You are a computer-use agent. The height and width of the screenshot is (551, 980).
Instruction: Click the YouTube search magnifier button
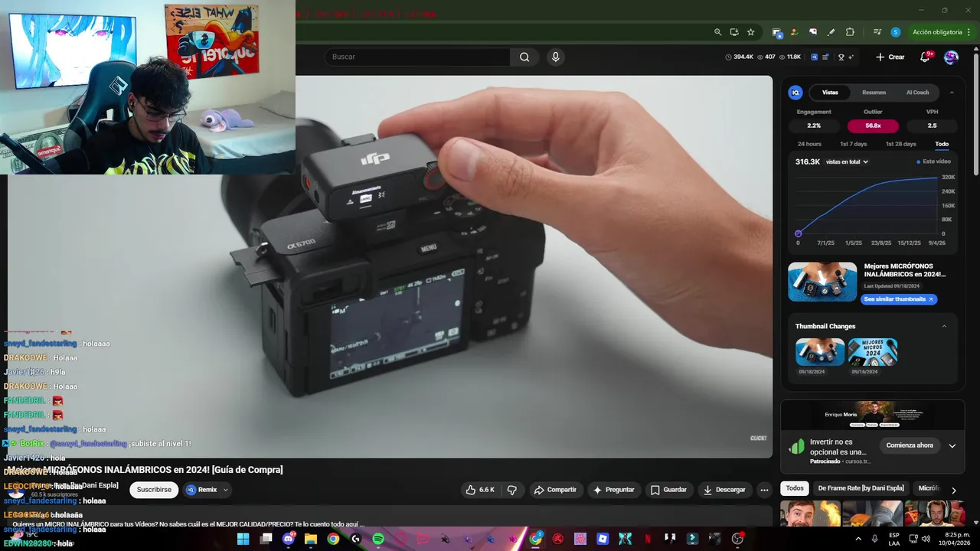[x=524, y=57]
